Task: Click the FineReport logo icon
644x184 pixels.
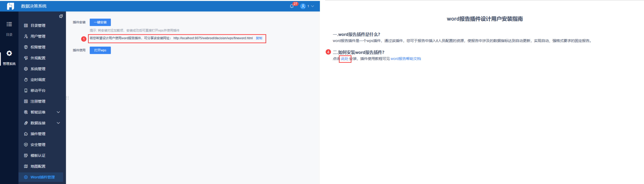Action: 10,6
